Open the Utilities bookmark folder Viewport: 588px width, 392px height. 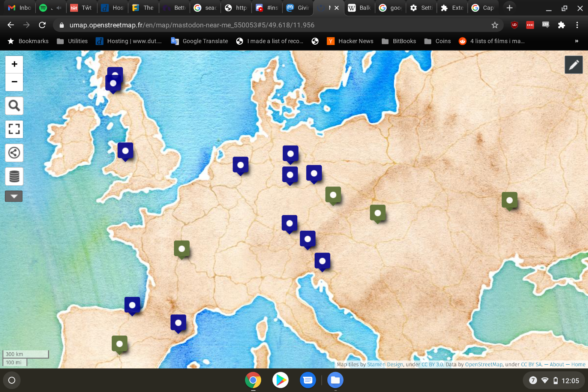(x=72, y=41)
